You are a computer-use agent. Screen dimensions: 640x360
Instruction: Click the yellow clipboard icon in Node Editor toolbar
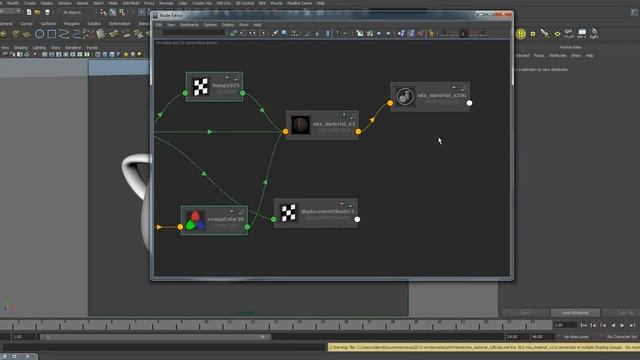(431, 33)
